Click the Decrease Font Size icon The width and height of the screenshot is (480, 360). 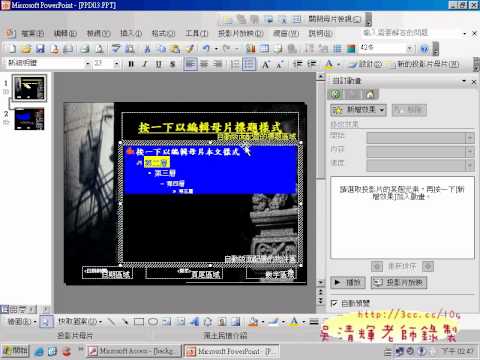click(280, 64)
